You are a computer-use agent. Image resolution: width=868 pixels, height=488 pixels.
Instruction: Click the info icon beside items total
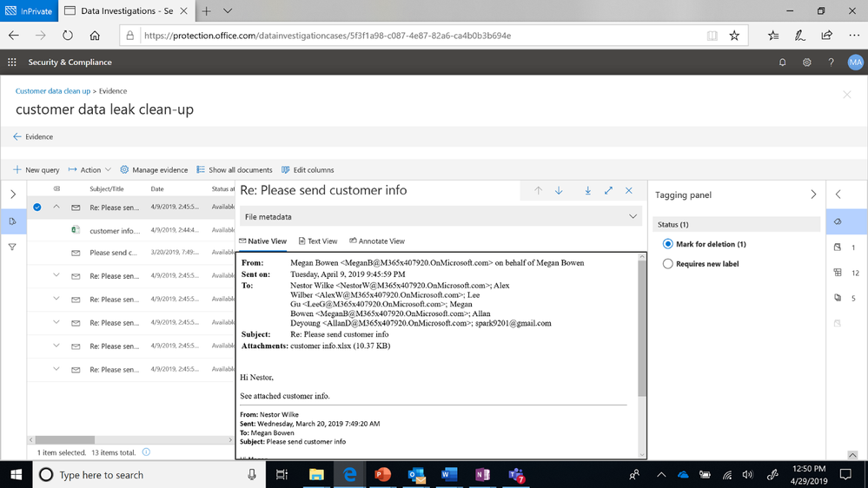pos(146,452)
